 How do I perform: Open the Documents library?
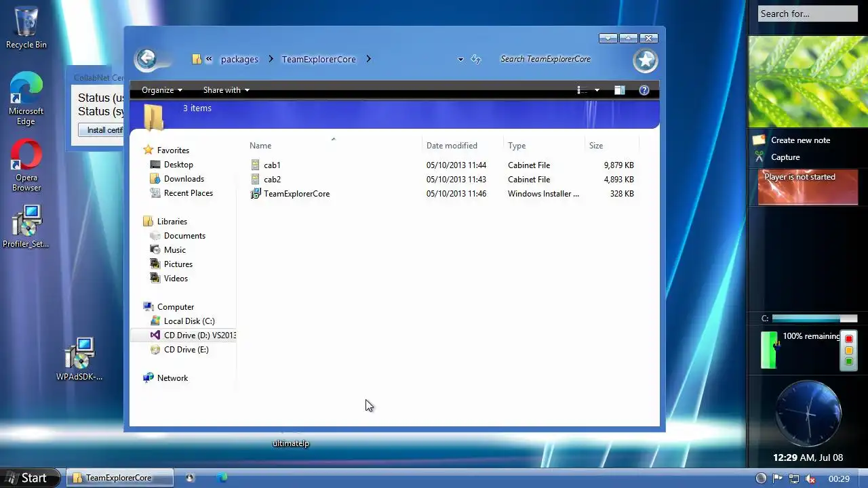click(184, 236)
